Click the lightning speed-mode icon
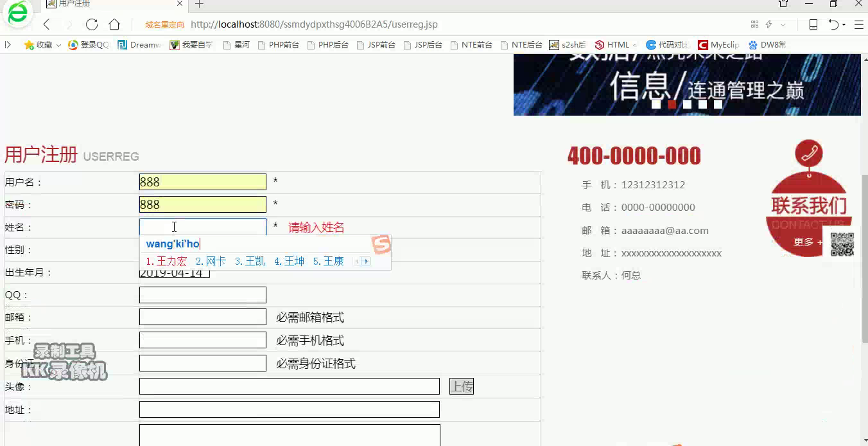Image resolution: width=868 pixels, height=446 pixels. (x=768, y=24)
